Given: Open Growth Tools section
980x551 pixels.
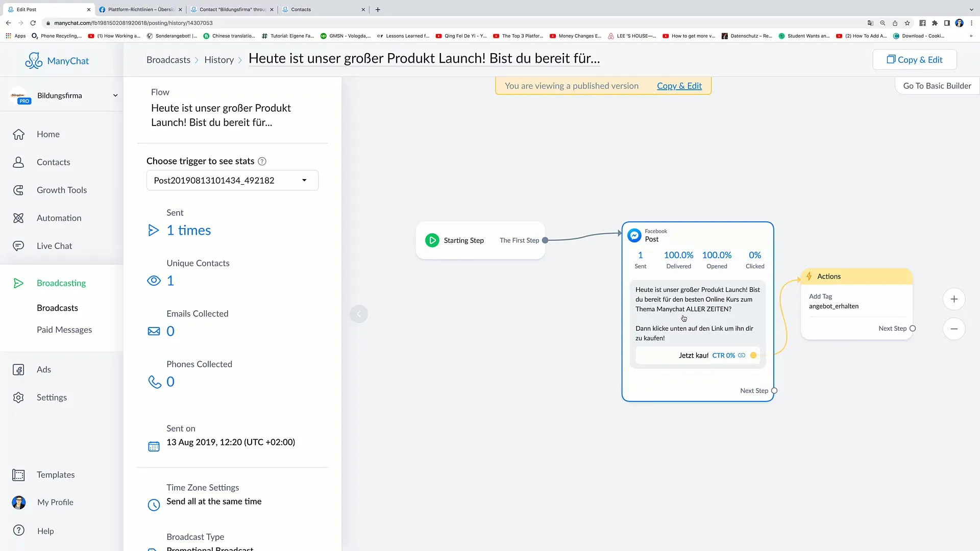Looking at the screenshot, I should 62,190.
